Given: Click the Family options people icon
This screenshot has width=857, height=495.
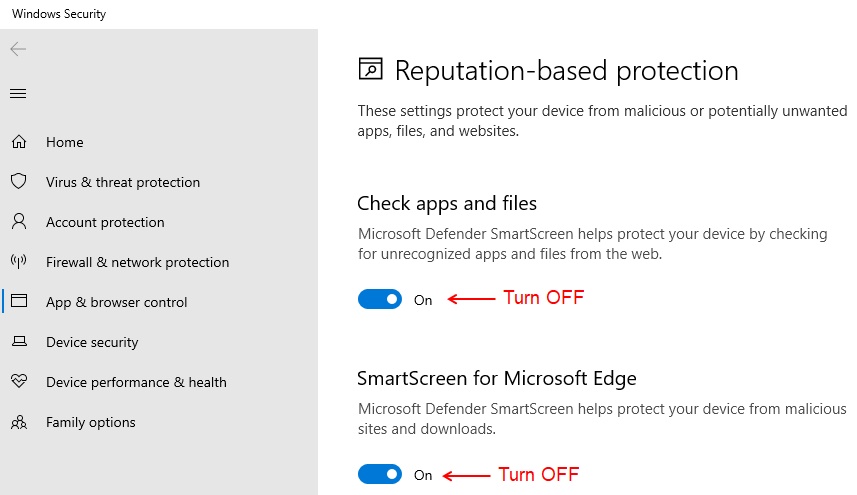Looking at the screenshot, I should pyautogui.click(x=19, y=422).
